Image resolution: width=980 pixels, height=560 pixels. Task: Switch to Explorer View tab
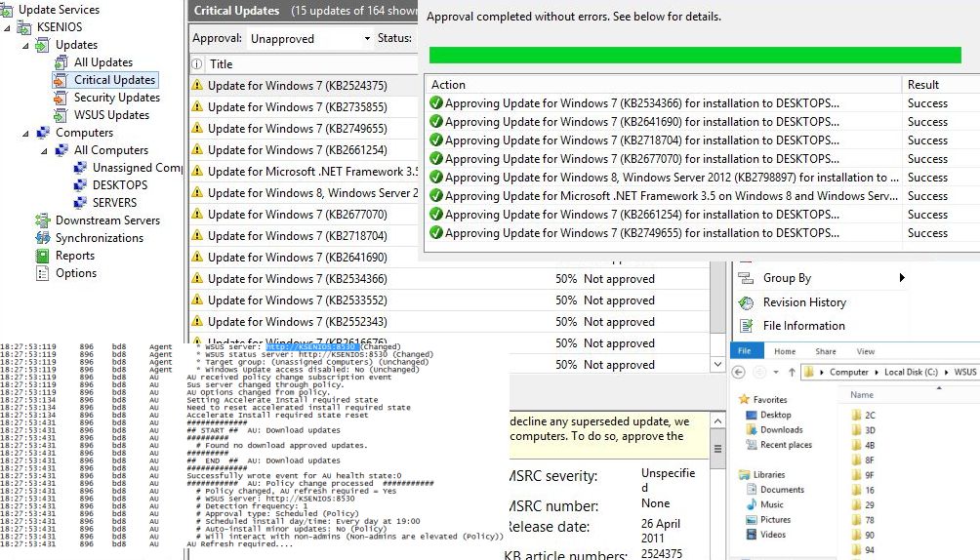tap(866, 351)
